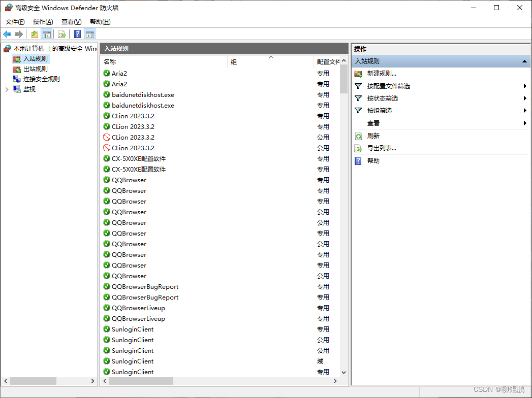Click the icon beside 连接安全规则

click(x=17, y=79)
